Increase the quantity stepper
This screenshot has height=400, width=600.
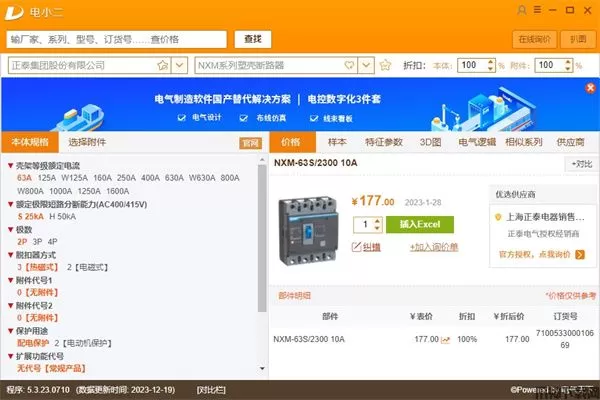[x=377, y=221]
